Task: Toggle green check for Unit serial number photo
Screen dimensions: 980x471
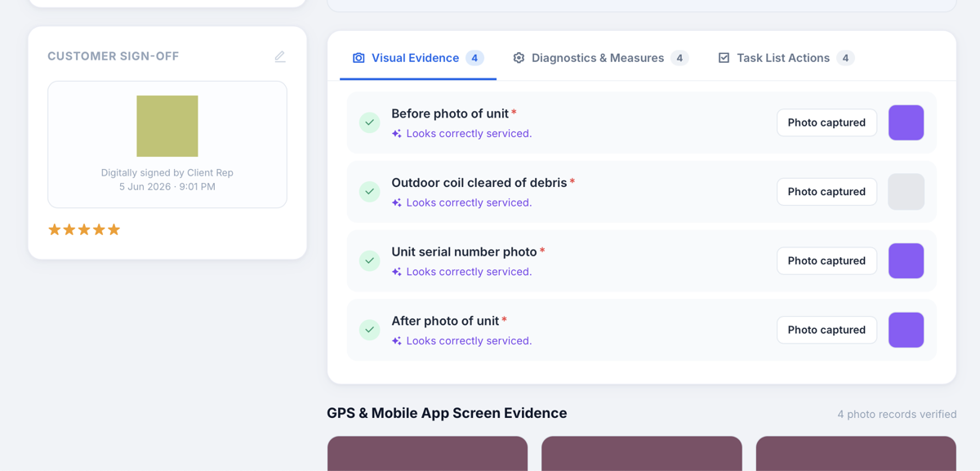Action: (370, 260)
